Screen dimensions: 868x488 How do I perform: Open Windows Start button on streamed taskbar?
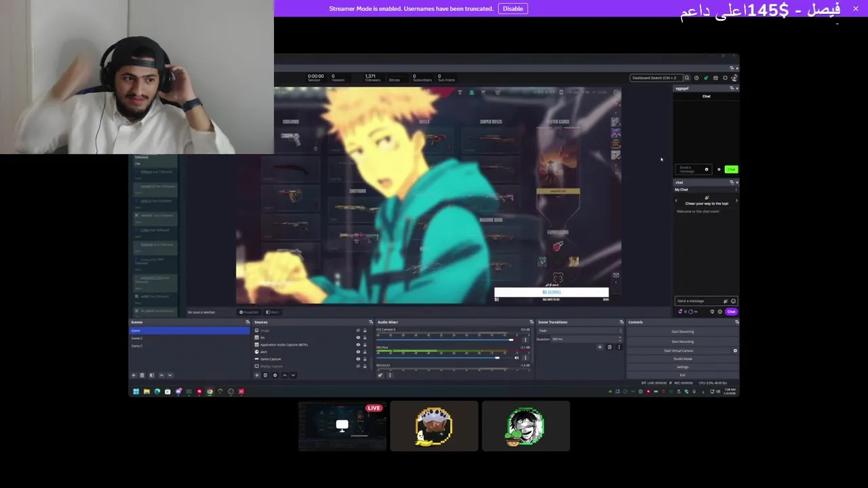[136, 391]
